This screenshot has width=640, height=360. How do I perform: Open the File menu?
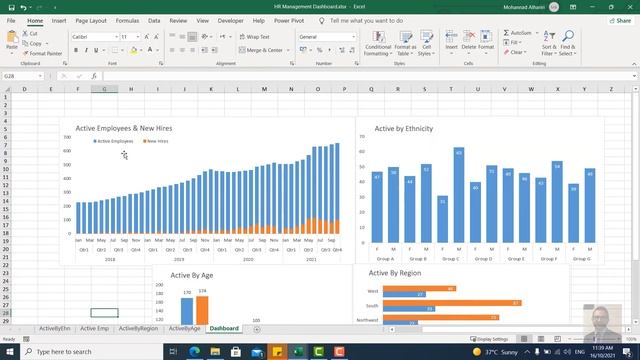coord(11,20)
